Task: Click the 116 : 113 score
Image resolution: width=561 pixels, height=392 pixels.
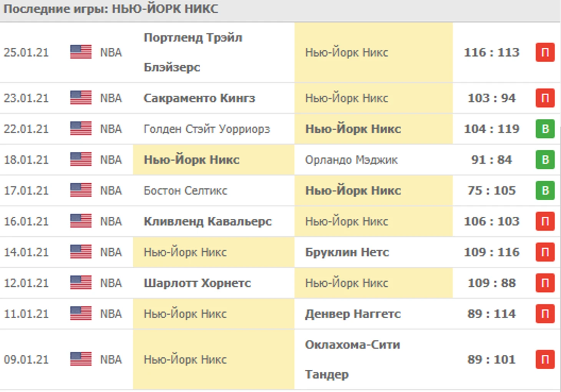Action: tap(491, 52)
